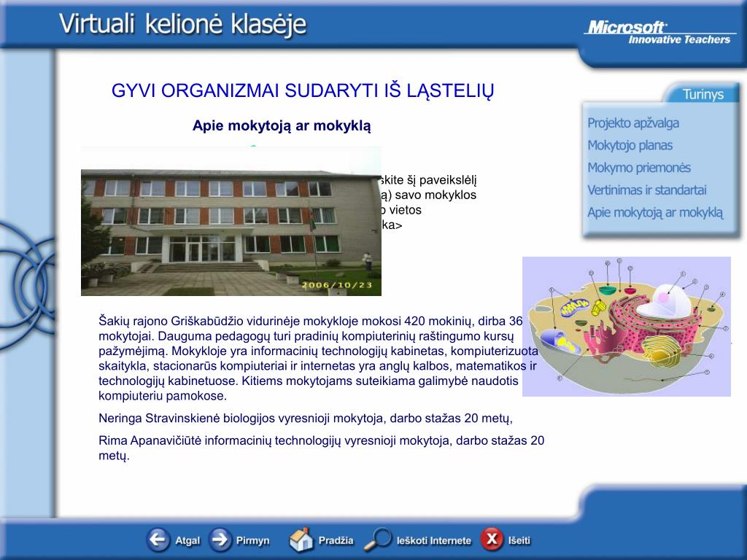
Task: Click the line about Neringa Stravinskienė
Action: point(306,418)
